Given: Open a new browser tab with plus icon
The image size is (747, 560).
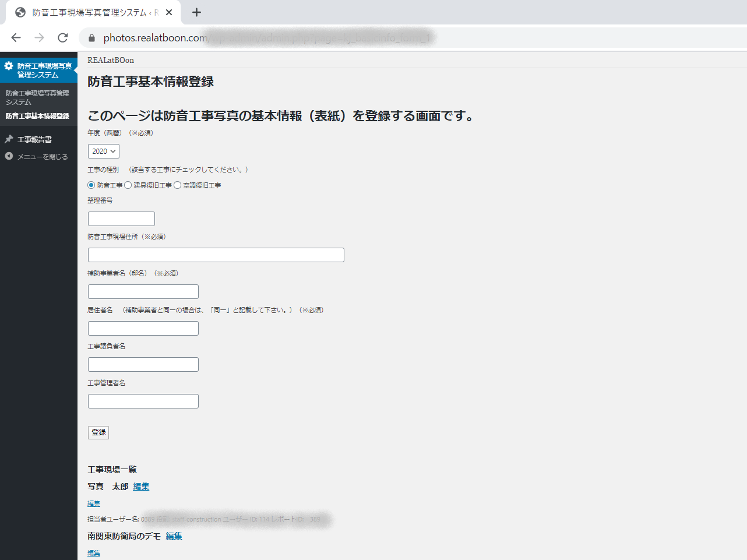Looking at the screenshot, I should 196,12.
